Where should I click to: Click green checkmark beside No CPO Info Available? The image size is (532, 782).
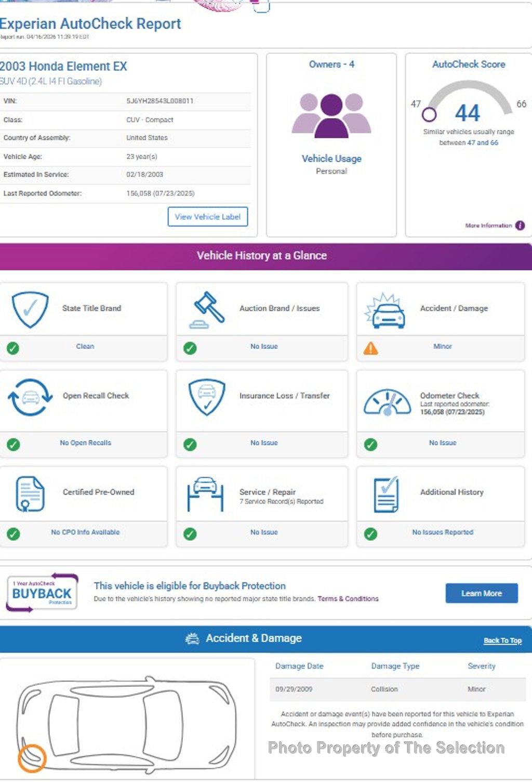13,534
